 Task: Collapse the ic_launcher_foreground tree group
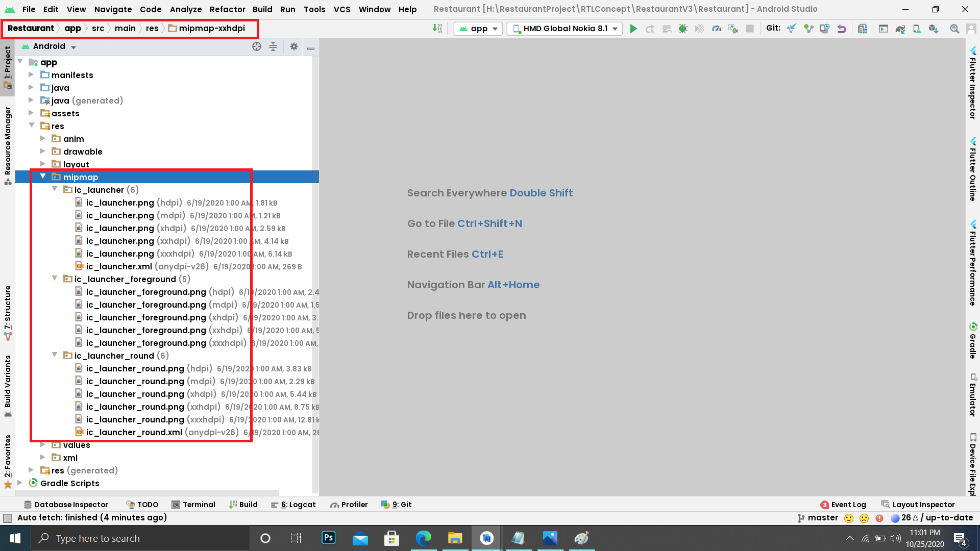(55, 279)
